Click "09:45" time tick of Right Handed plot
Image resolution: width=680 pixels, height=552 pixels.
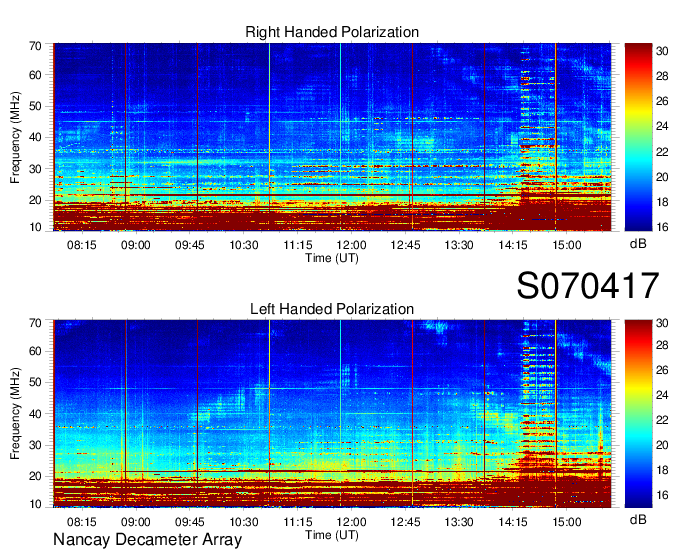190,245
